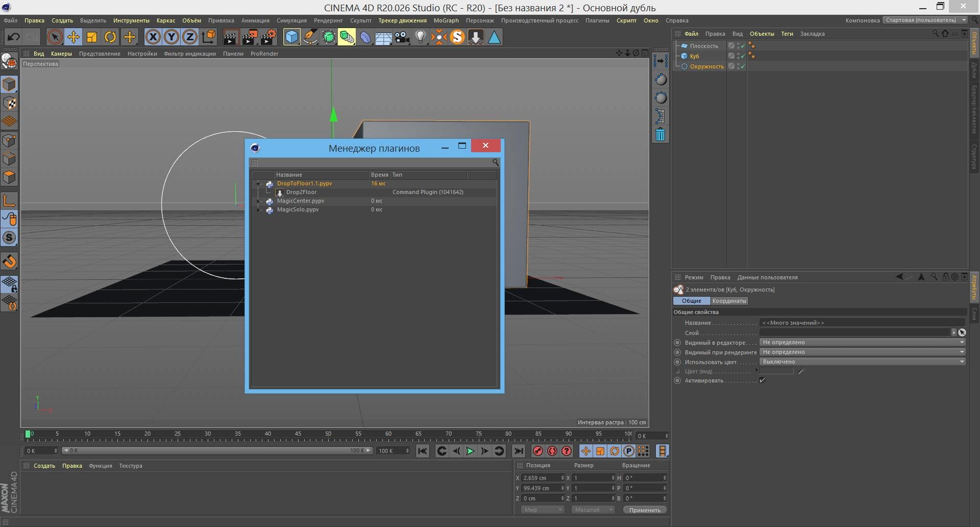This screenshot has width=980, height=527.
Task: Toggle Y axis lock
Action: coord(171,37)
